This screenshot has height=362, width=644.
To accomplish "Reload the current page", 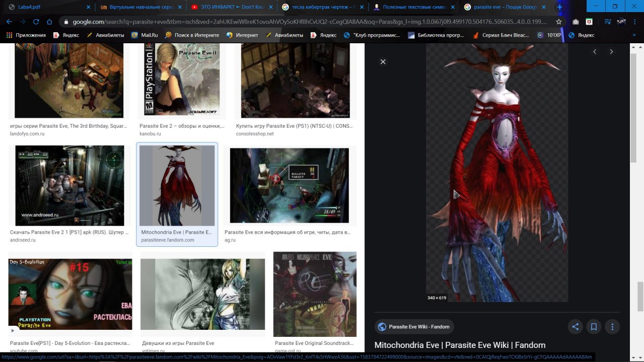I will pos(36,22).
